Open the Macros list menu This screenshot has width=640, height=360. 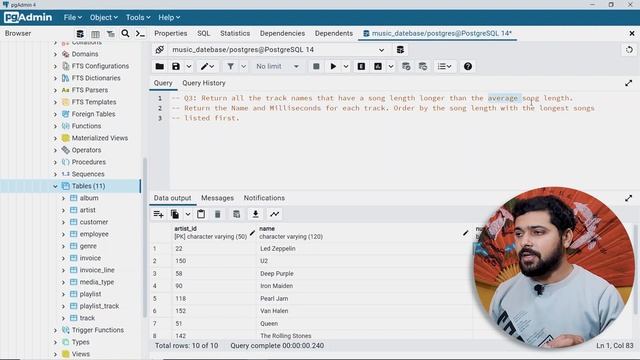coord(444,66)
